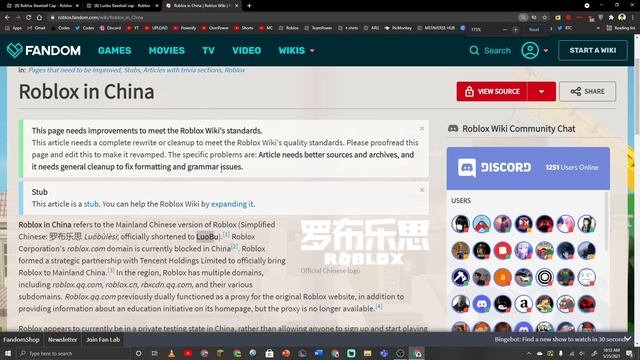Click the Fandom heart logo

coord(15,50)
